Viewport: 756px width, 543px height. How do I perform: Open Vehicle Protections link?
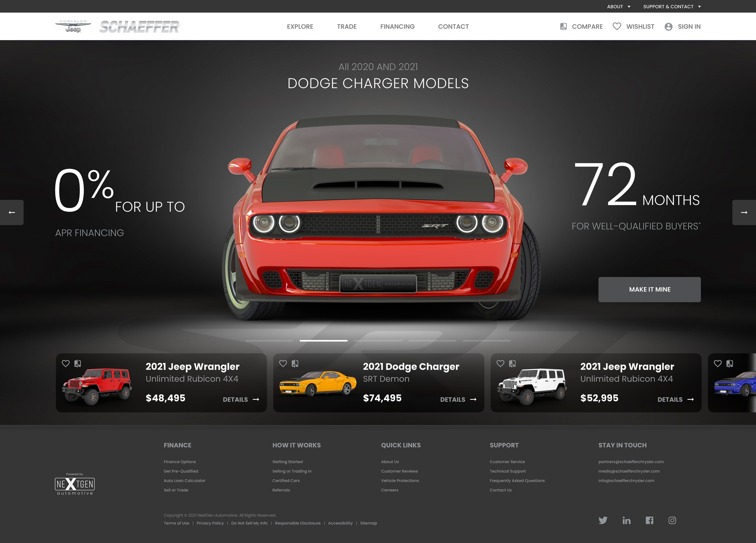click(400, 480)
